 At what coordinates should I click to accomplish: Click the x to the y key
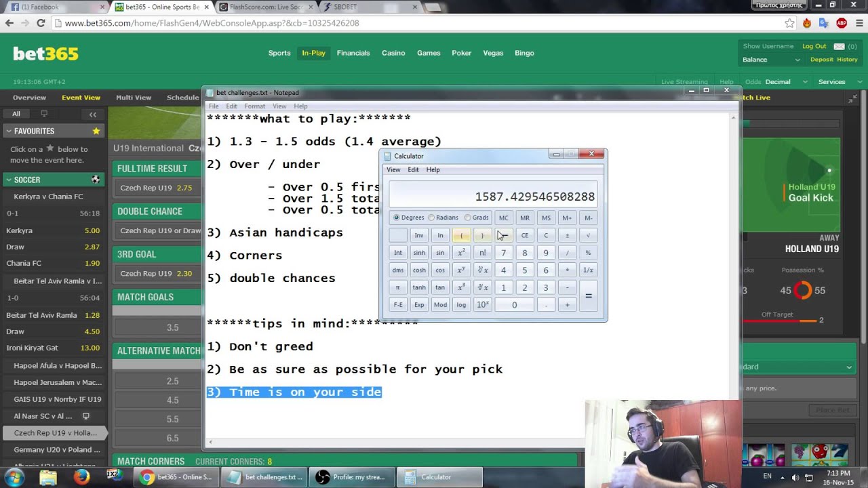click(x=461, y=270)
